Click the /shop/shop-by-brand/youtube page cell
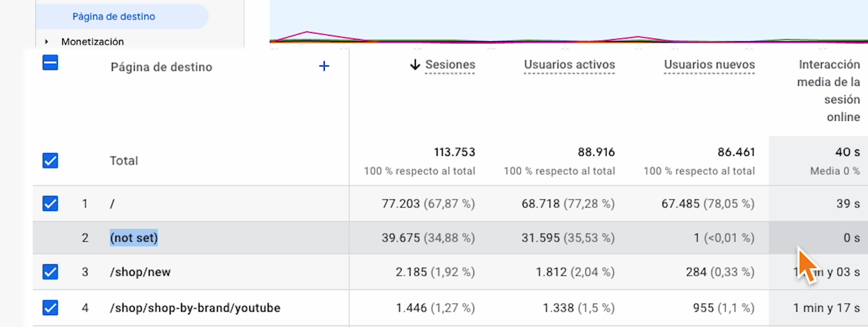Screen dimensions: 868x327 pos(195,307)
